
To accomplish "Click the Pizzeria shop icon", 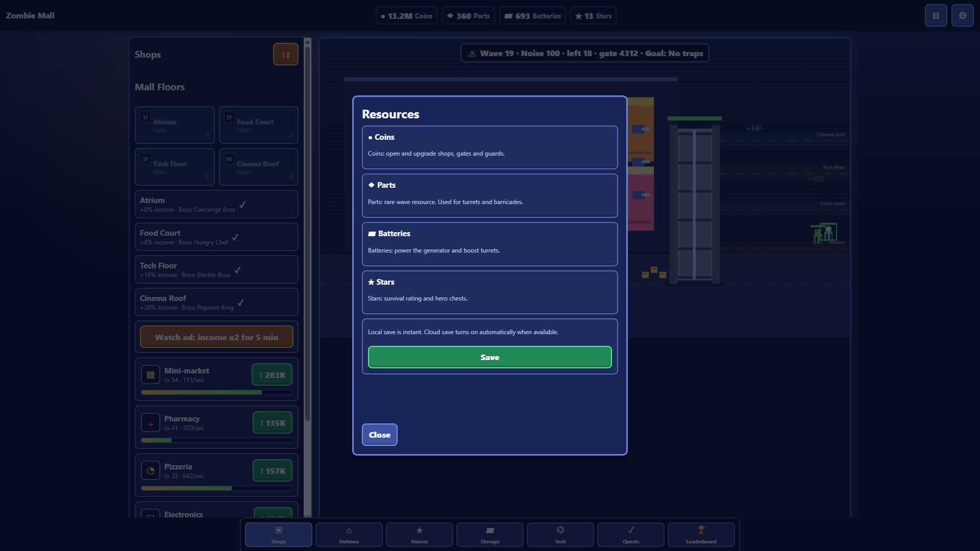I will click(151, 470).
